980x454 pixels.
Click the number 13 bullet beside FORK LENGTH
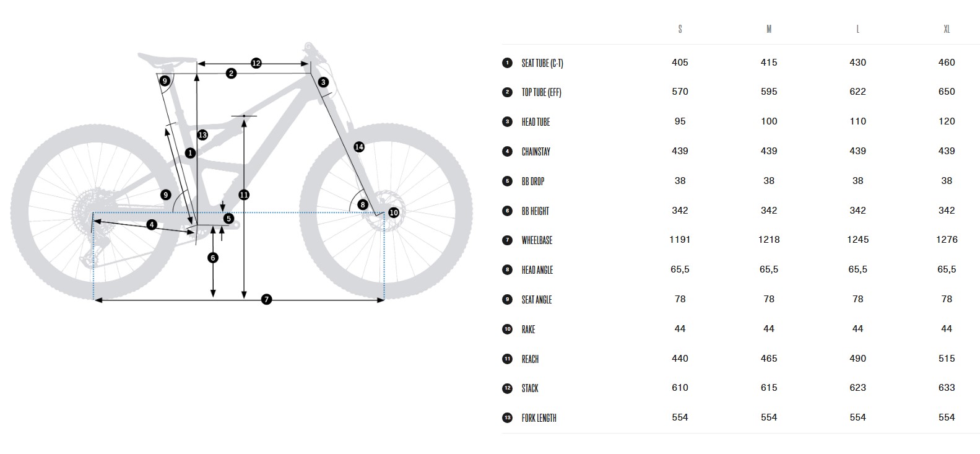508,418
